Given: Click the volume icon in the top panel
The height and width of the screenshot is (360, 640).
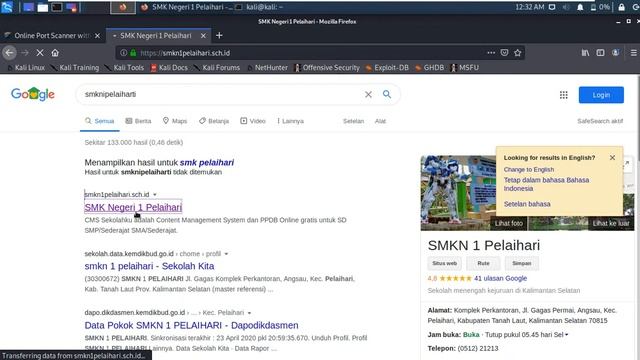Looking at the screenshot, I should click(566, 7).
